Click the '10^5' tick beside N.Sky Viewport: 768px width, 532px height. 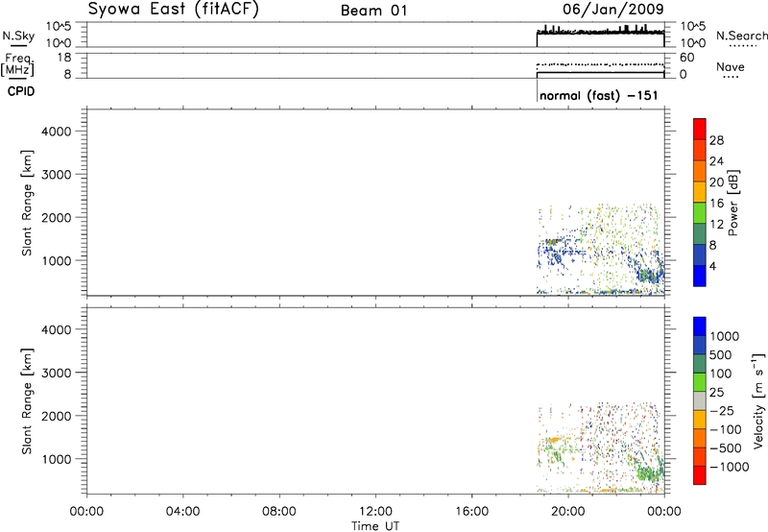point(59,27)
